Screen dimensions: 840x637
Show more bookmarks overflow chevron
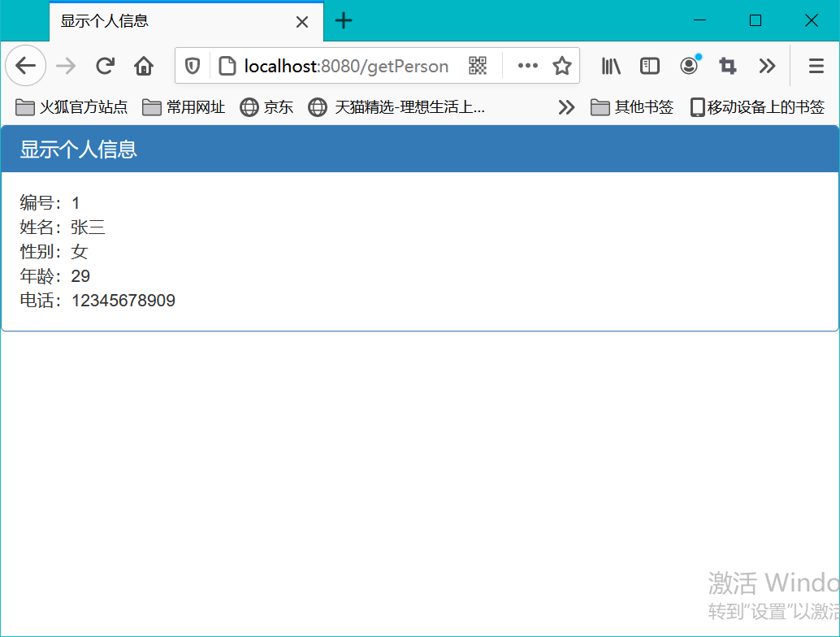pos(566,107)
